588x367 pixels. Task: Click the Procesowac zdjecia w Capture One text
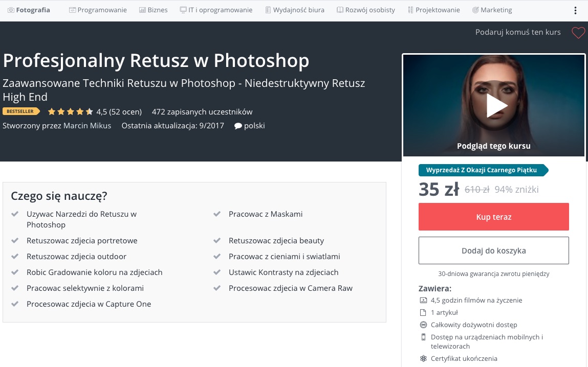(89, 304)
